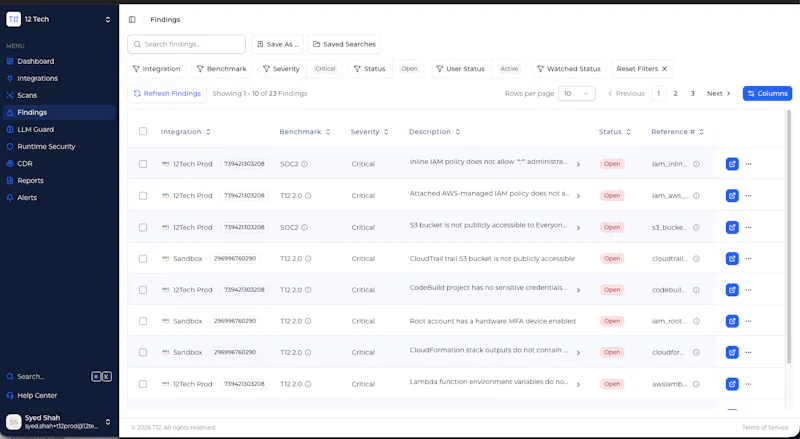The width and height of the screenshot is (800, 439).
Task: Open Saved Searches
Action: [x=344, y=44]
